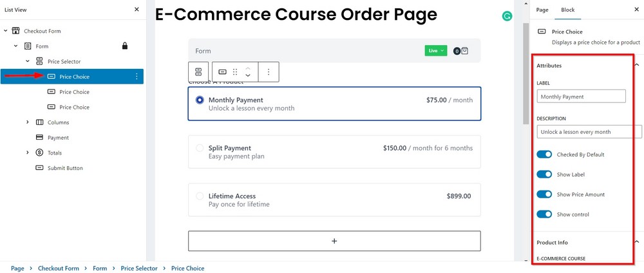This screenshot has width=644, height=273.
Task: Select parent Price Selector block toolbar button
Action: [x=198, y=72]
